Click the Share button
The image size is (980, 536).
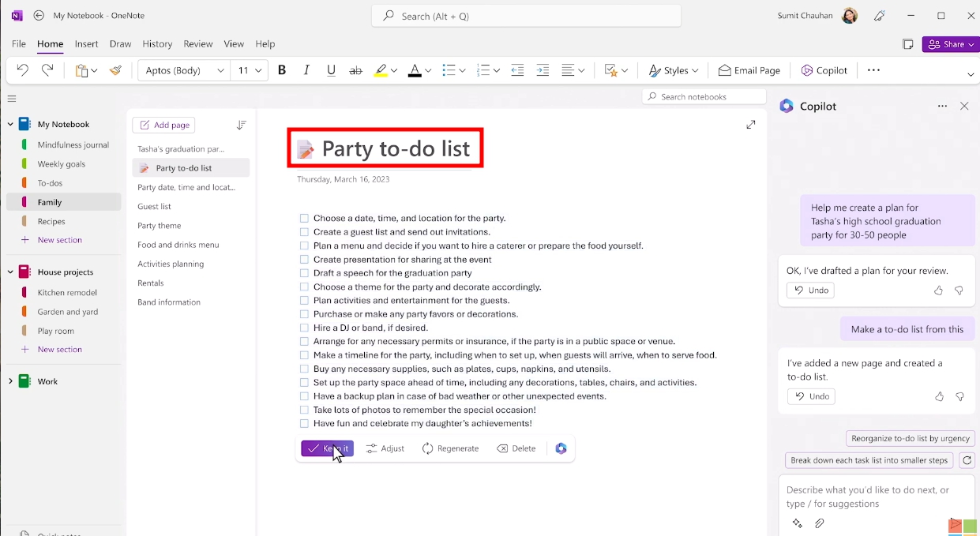(950, 44)
